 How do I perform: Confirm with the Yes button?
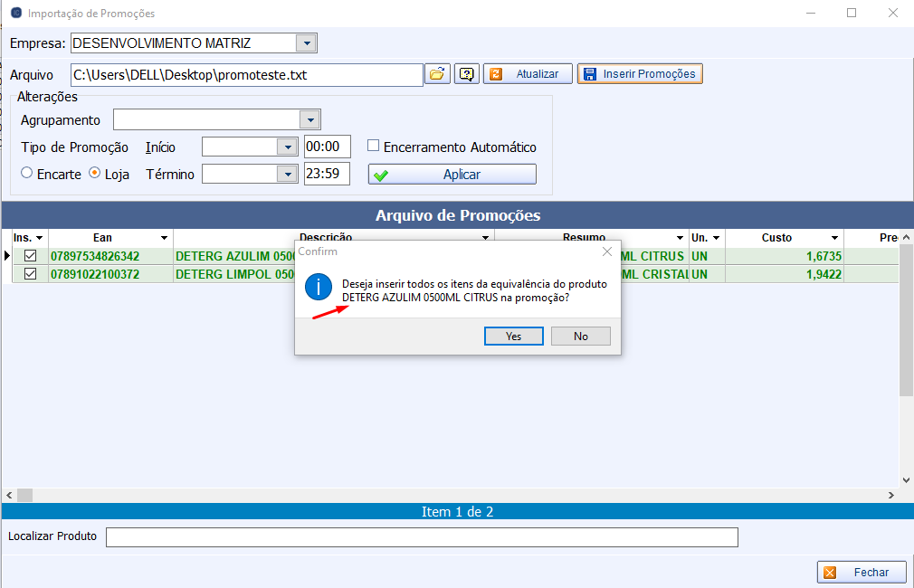(x=513, y=336)
